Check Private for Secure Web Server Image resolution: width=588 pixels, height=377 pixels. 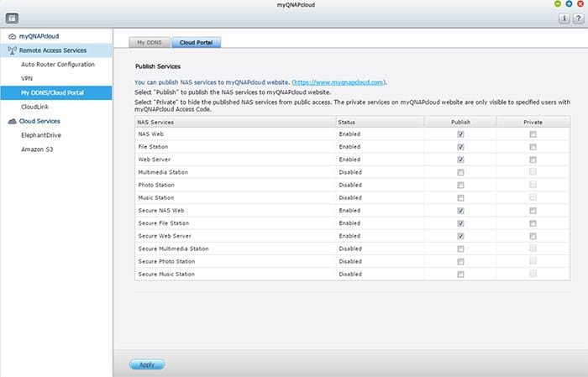(x=533, y=236)
